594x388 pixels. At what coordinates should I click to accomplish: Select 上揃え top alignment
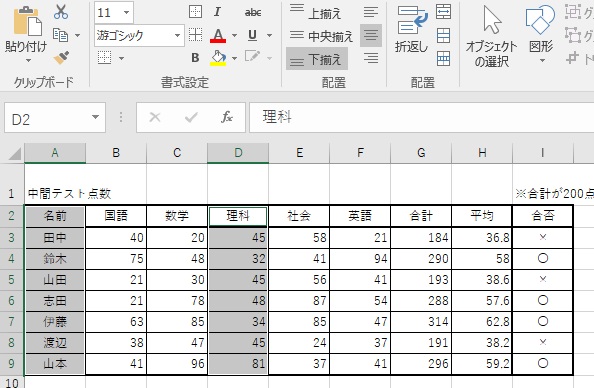(x=316, y=13)
